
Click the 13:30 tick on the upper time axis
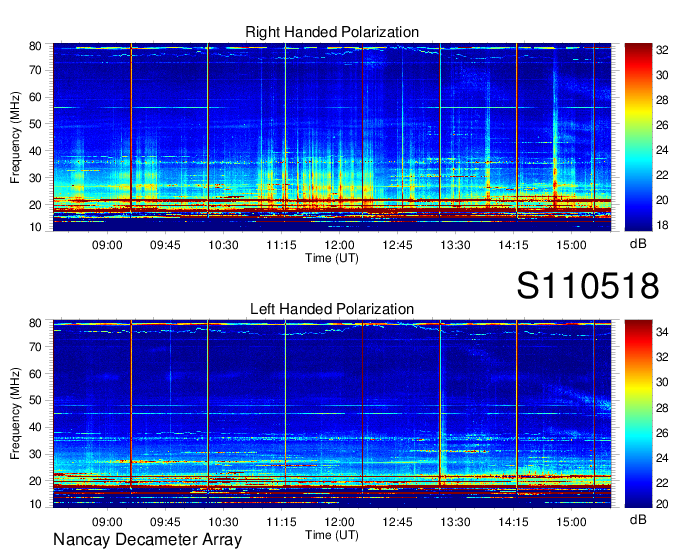click(x=455, y=245)
